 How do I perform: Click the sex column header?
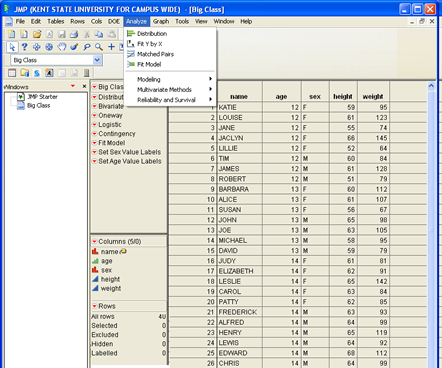(x=315, y=97)
